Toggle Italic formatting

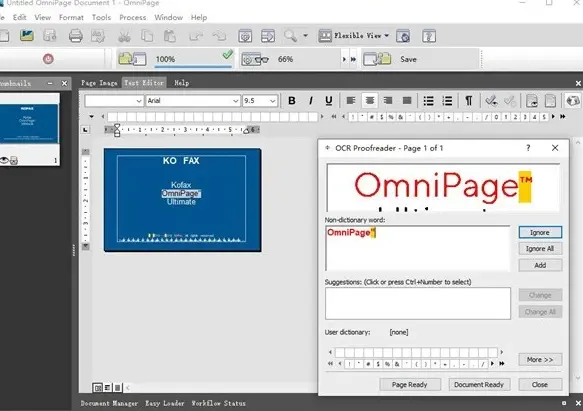310,100
